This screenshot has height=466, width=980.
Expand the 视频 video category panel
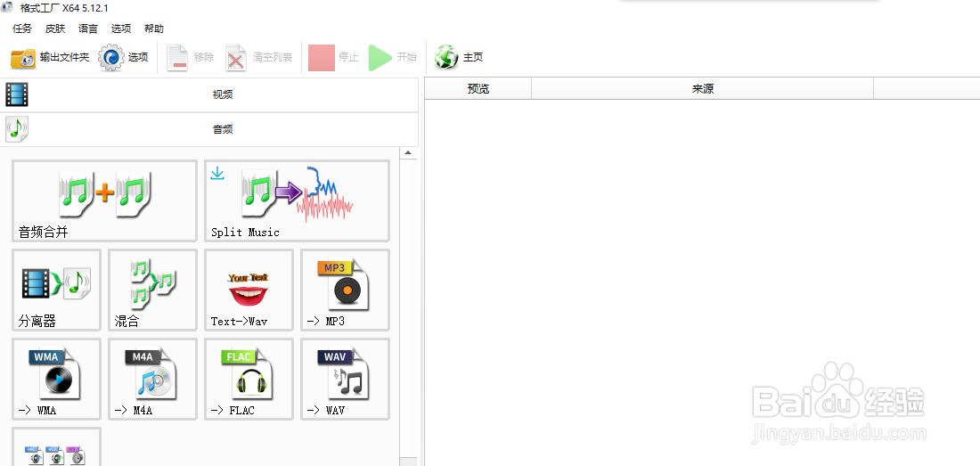tap(209, 95)
